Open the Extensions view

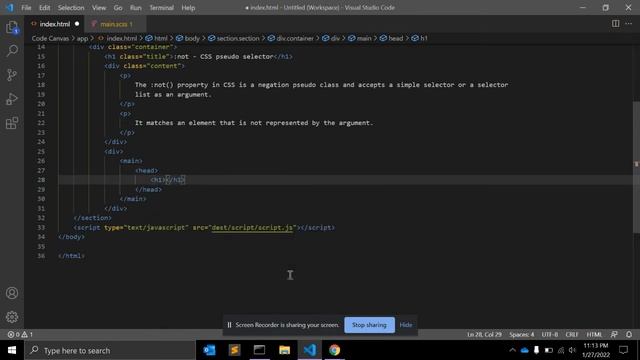[x=12, y=123]
